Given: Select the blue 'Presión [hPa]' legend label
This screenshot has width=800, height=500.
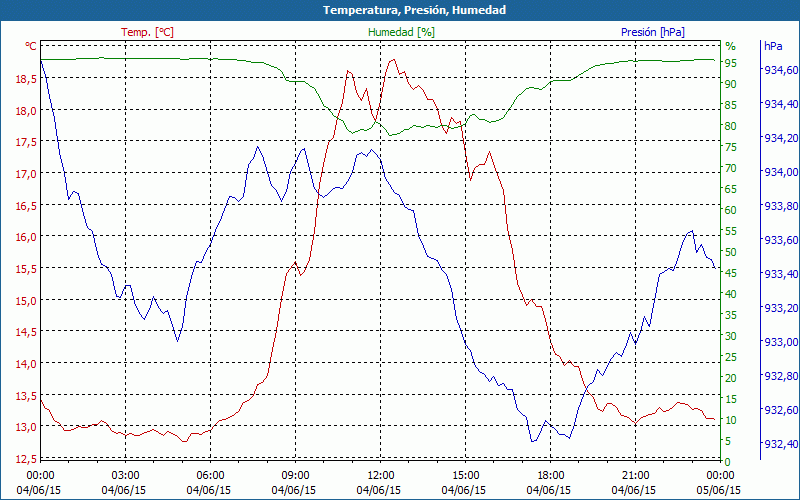Looking at the screenshot, I should tap(653, 32).
